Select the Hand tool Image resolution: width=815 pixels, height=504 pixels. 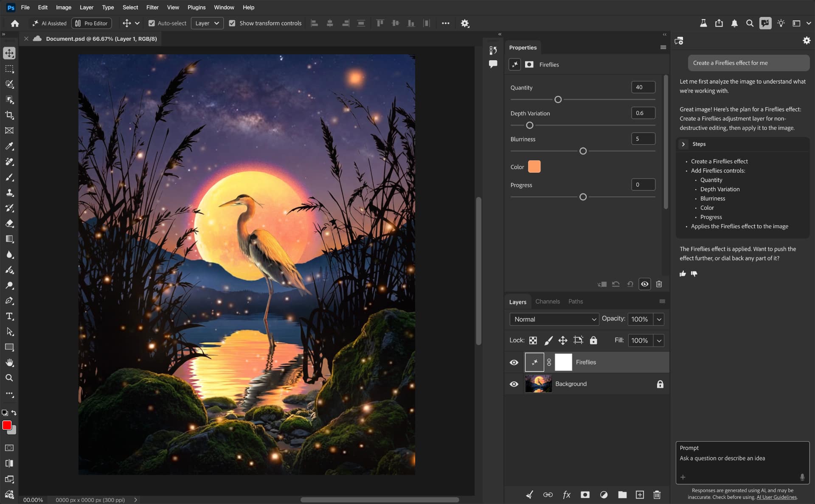click(x=9, y=362)
